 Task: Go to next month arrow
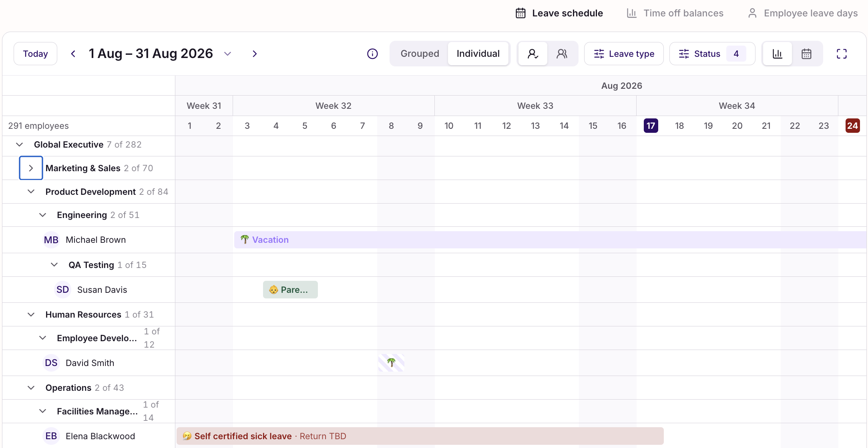click(x=255, y=54)
